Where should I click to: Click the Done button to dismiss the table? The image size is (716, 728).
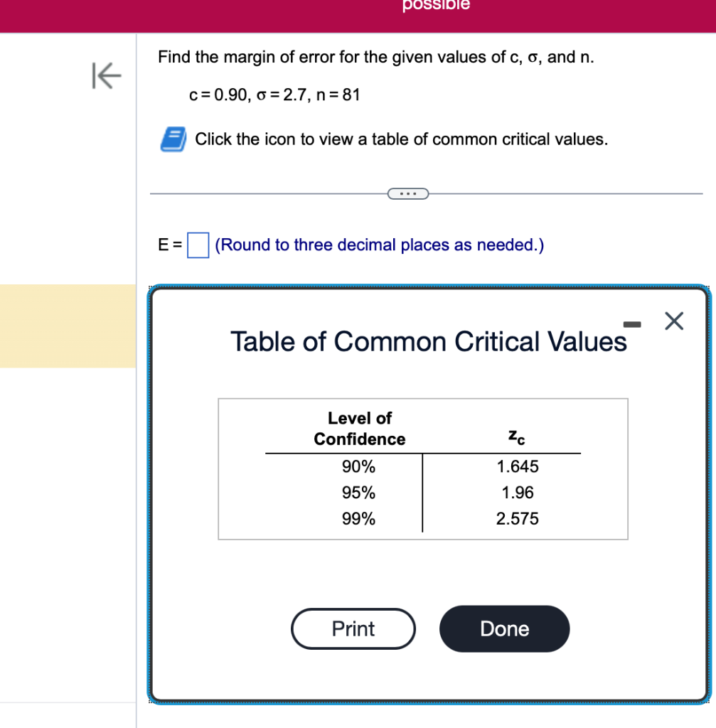504,628
